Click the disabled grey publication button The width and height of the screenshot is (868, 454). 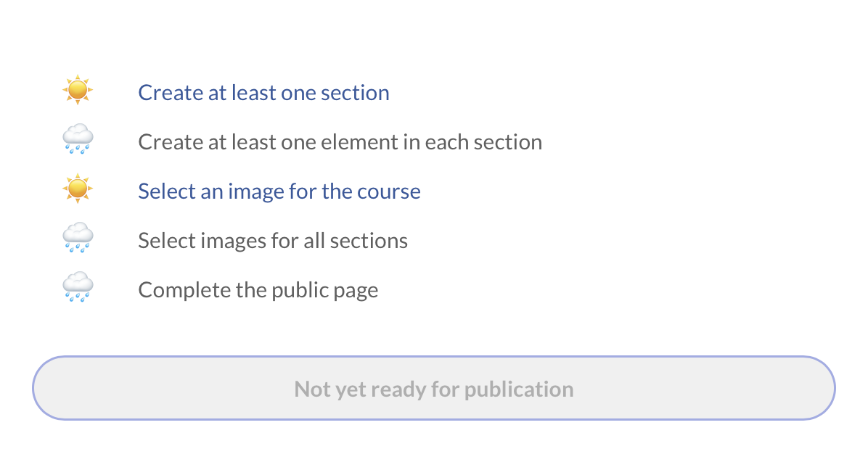(x=434, y=389)
